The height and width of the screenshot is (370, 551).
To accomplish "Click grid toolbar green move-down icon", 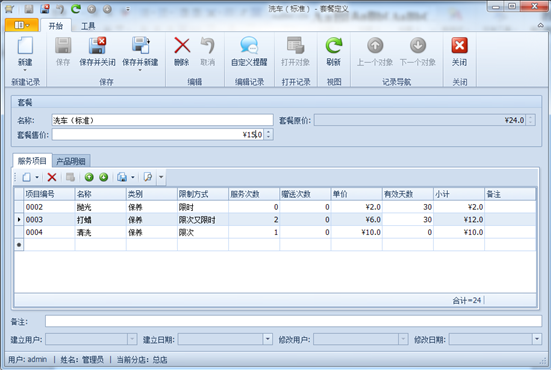I will pyautogui.click(x=103, y=177).
